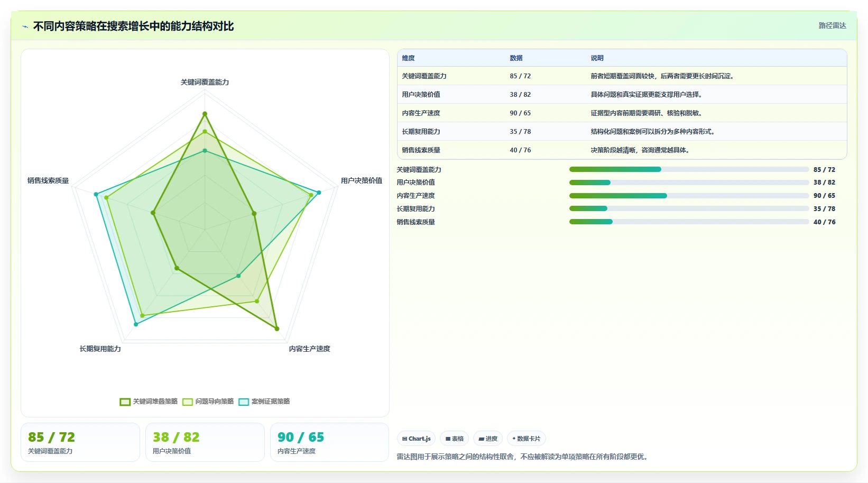This screenshot has width=868, height=483.
Task: Select the 表格 chip
Action: tap(455, 439)
